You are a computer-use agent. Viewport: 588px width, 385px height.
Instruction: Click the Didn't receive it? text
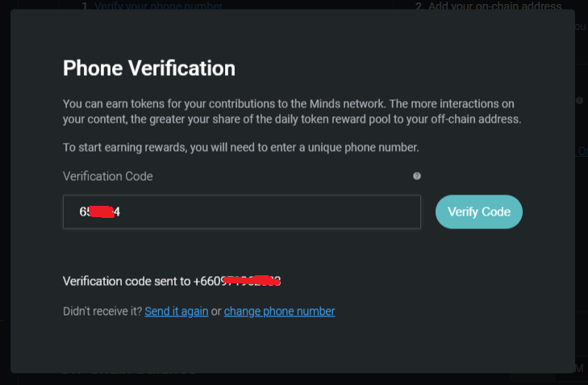tap(102, 312)
